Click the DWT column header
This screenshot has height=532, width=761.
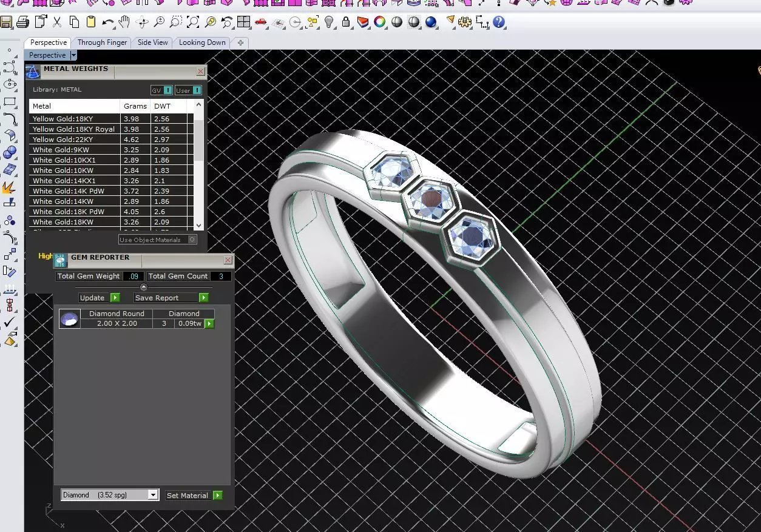pyautogui.click(x=168, y=106)
